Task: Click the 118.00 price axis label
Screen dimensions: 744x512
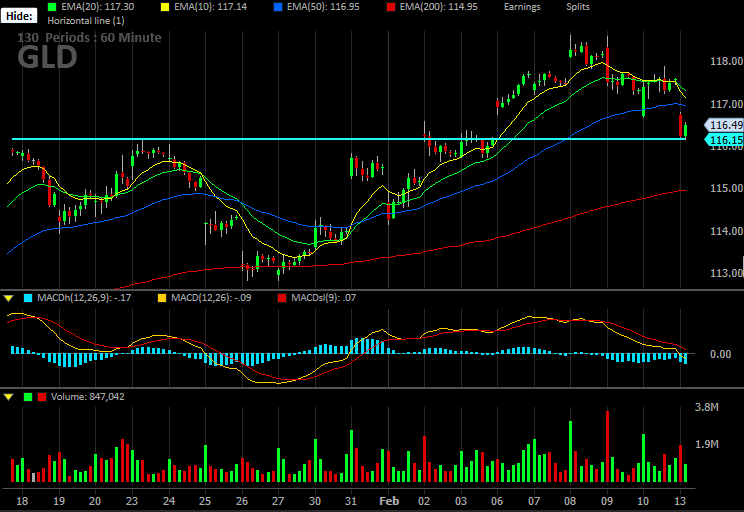Action: [x=726, y=61]
